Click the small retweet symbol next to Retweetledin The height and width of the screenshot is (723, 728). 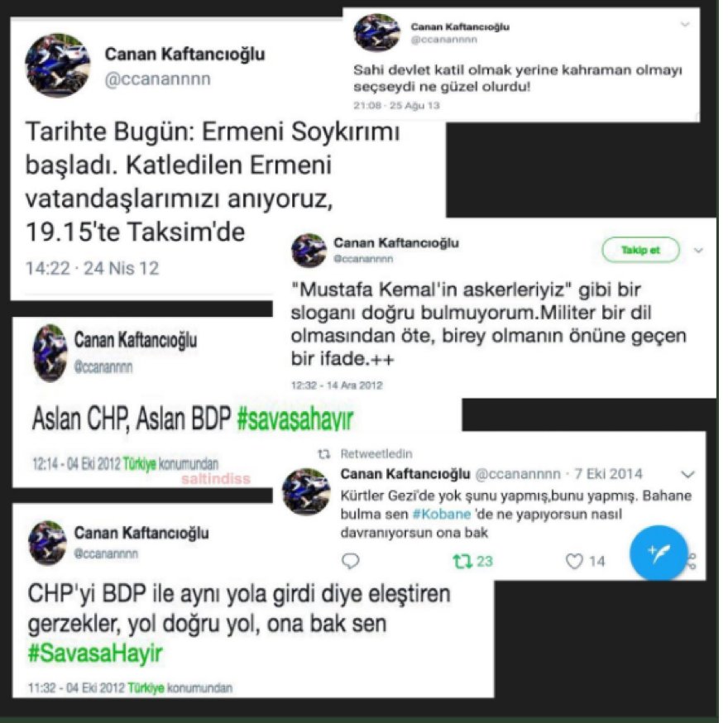[x=324, y=454]
